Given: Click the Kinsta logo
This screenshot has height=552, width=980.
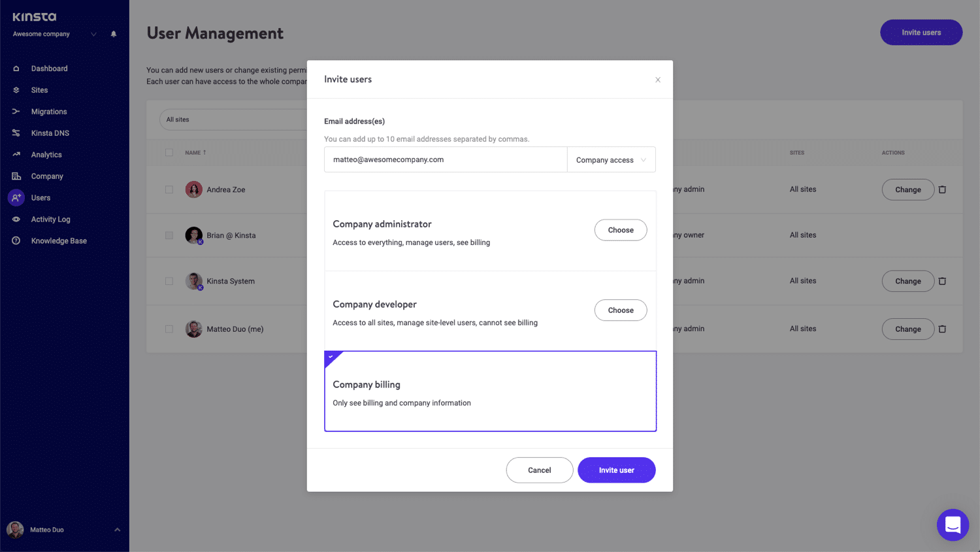Looking at the screenshot, I should (x=35, y=17).
